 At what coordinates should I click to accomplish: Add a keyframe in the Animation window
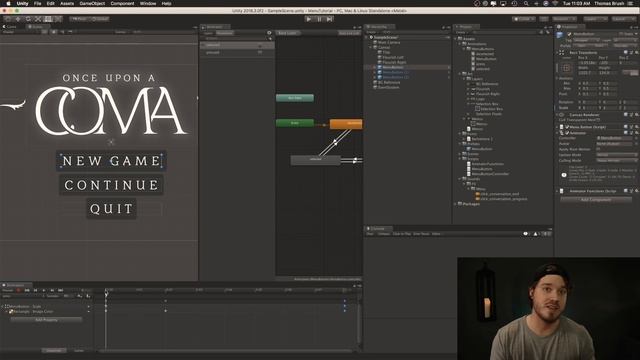(x=80, y=296)
